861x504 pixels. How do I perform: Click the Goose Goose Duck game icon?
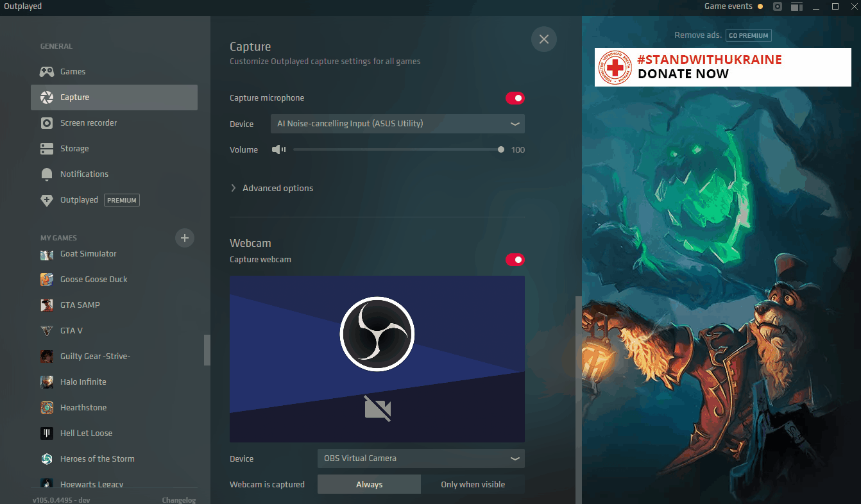coord(47,280)
